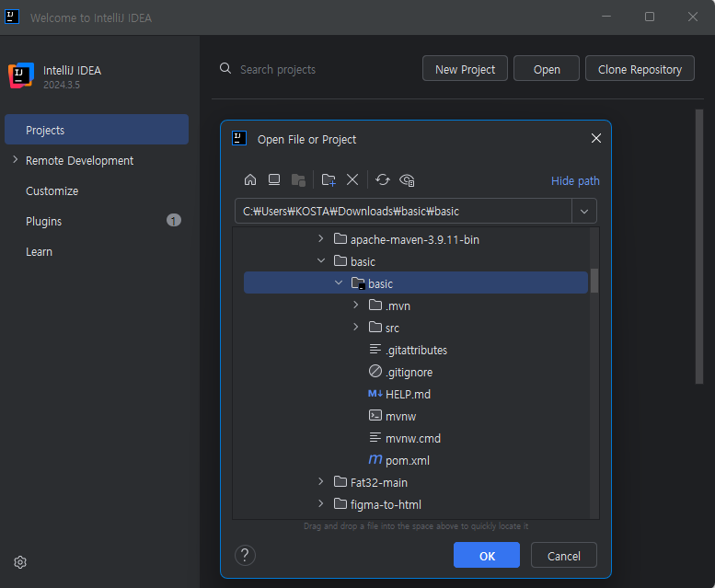Select the project directory toolbar icon
The width and height of the screenshot is (715, 588).
pos(298,180)
